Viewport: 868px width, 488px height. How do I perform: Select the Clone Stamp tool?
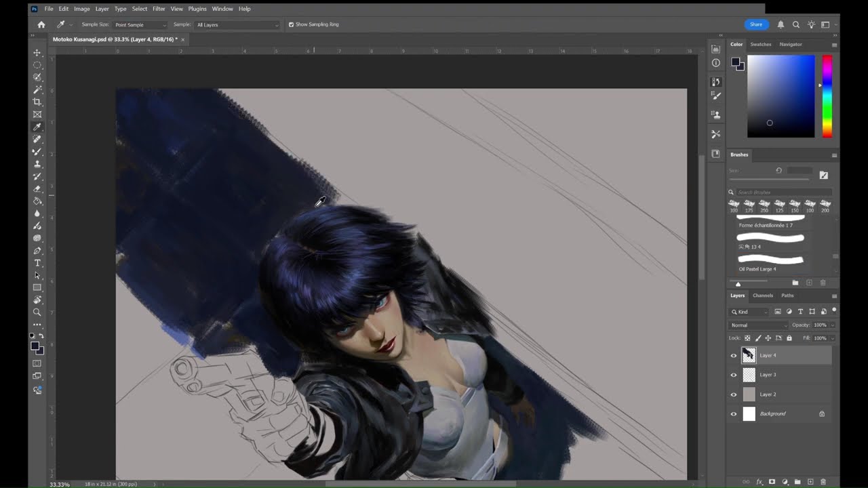37,164
